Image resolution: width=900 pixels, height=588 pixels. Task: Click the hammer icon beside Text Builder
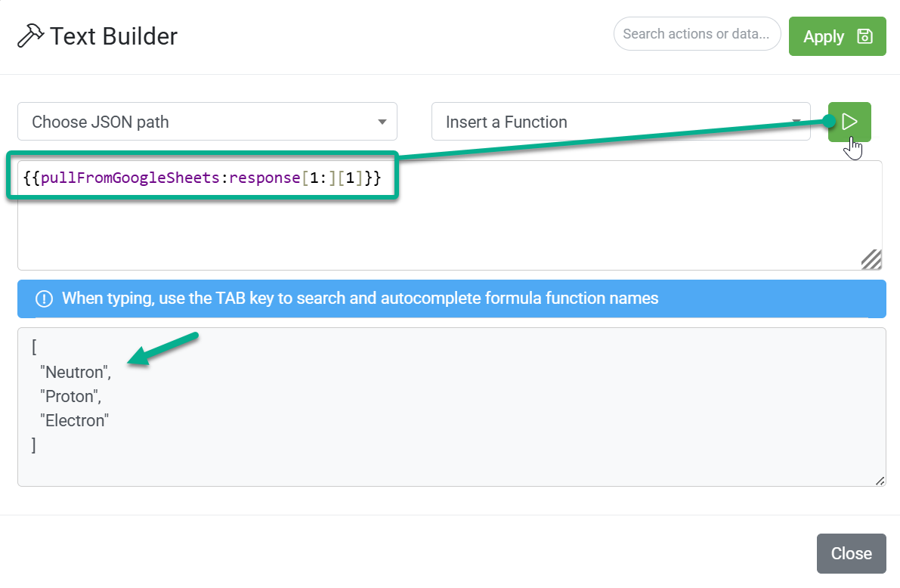click(x=30, y=36)
